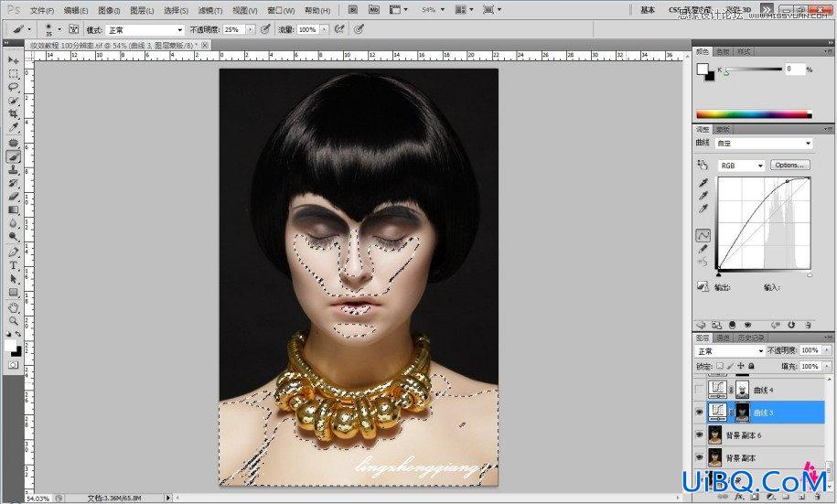Toggle the brush panel icon in options bar

74,29
